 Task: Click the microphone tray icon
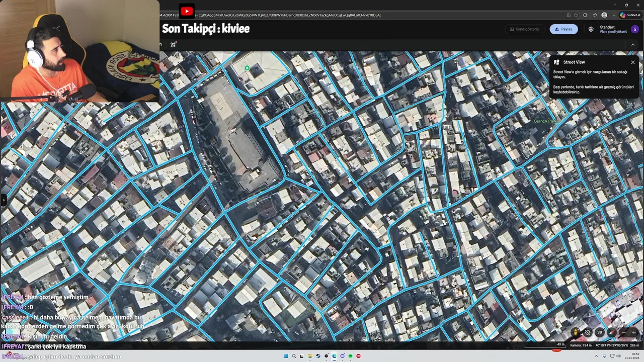(605, 356)
